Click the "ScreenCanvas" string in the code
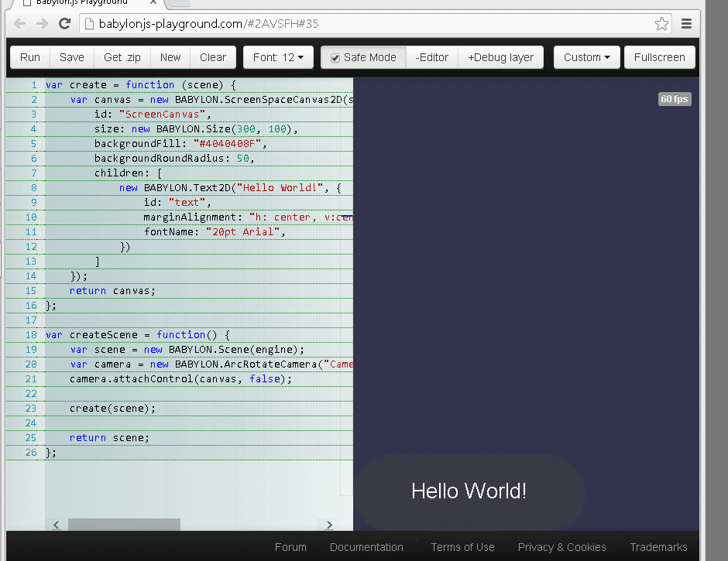The image size is (728, 561). point(163,115)
